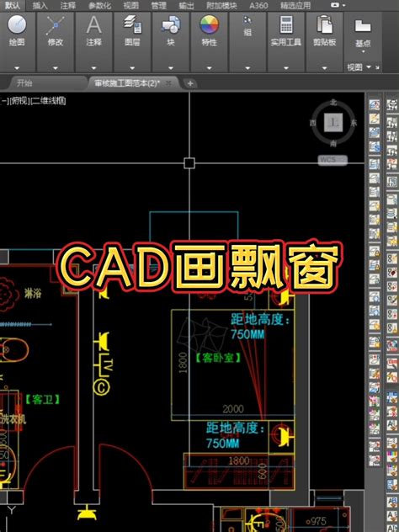Switch to the 插入 ribbon tab
The height and width of the screenshot is (532, 399).
(40, 5)
